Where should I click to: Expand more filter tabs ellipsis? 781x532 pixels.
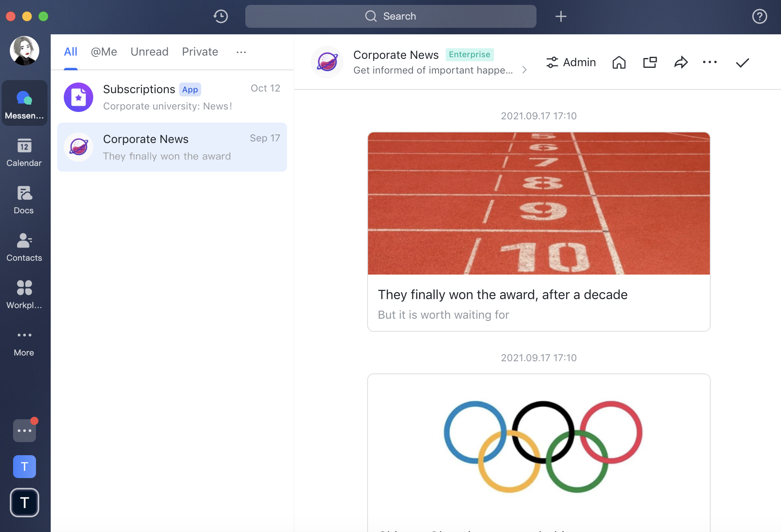pos(241,52)
